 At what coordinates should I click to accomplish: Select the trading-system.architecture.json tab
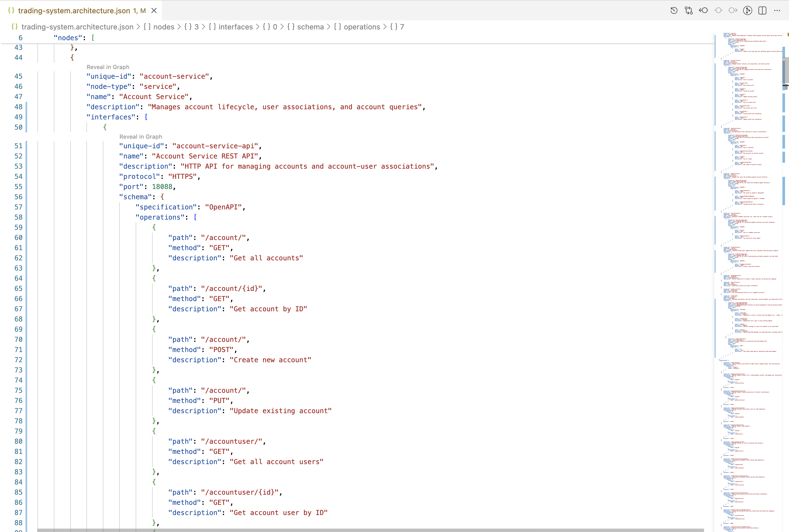click(75, 10)
